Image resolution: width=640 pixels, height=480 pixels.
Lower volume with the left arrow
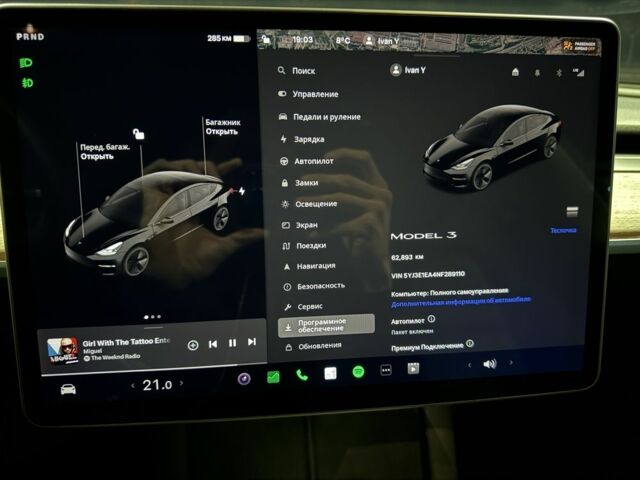(x=469, y=365)
